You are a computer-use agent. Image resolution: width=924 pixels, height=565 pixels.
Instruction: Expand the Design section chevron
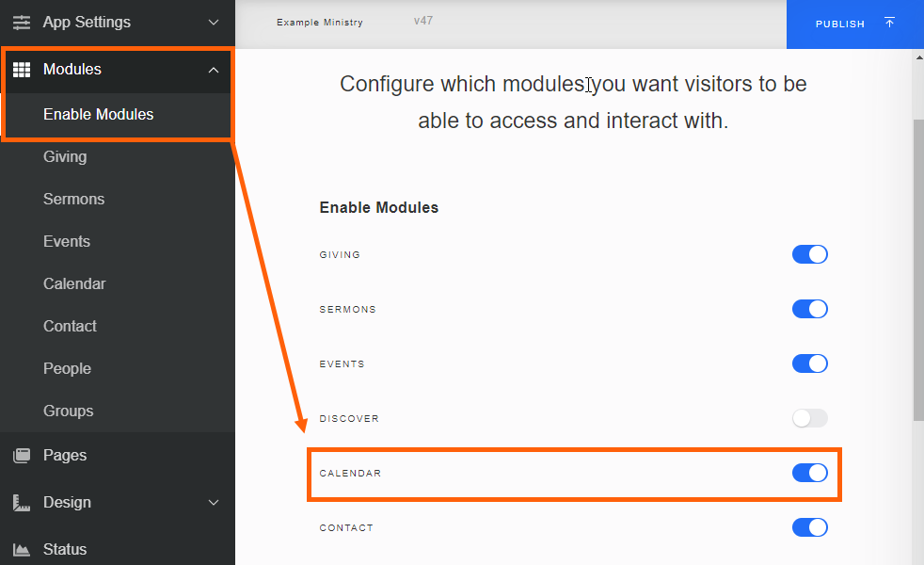coord(214,503)
